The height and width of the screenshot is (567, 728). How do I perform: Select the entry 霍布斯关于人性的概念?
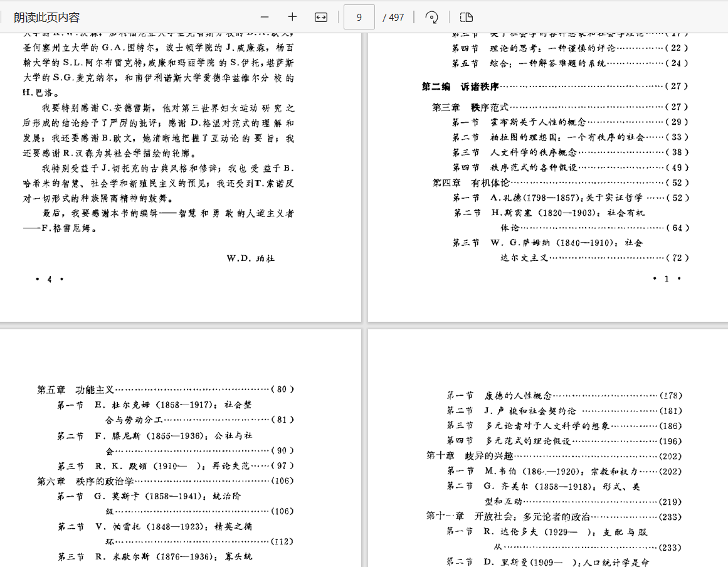[570, 122]
